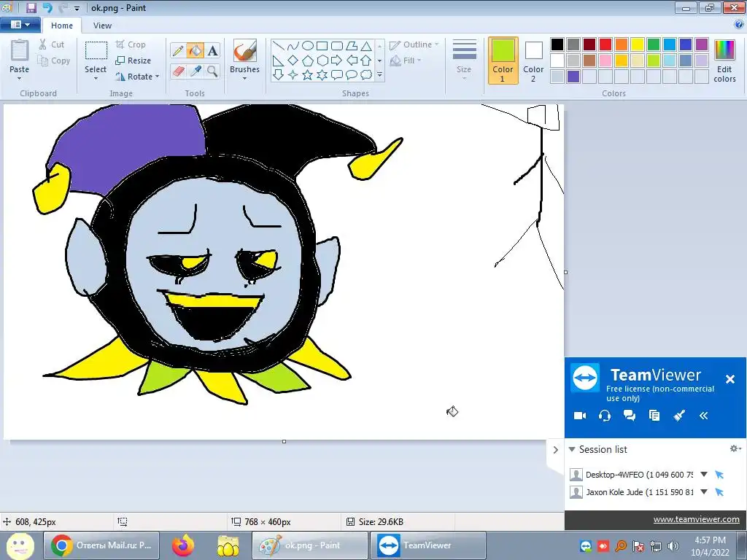The width and height of the screenshot is (747, 560).
Task: Click the Cut scissors button
Action: pos(52,44)
